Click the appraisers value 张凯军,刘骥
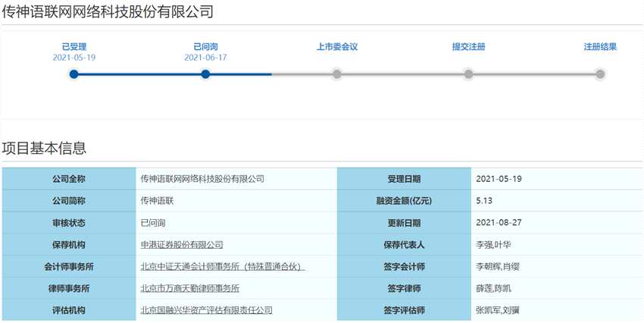Viewport: 644px width, 323px height. point(498,310)
